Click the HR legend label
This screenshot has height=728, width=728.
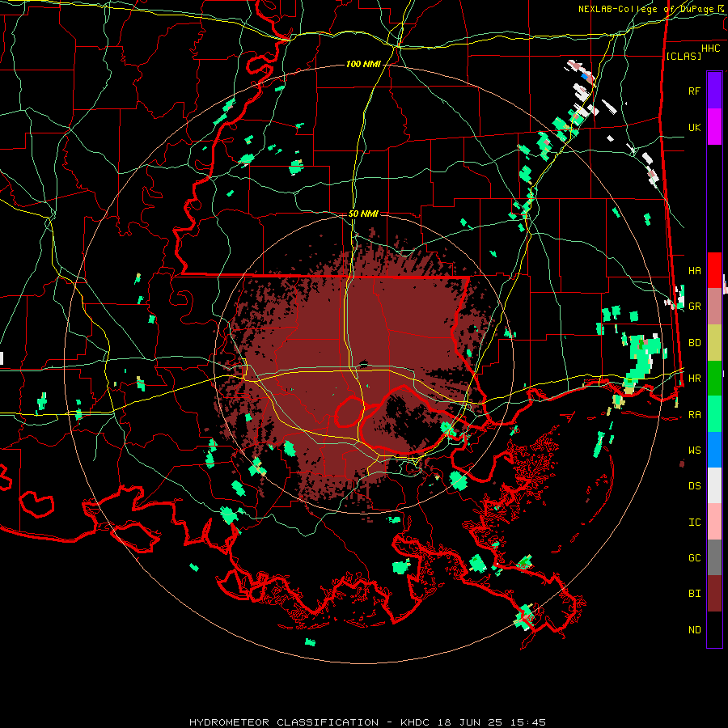point(695,379)
